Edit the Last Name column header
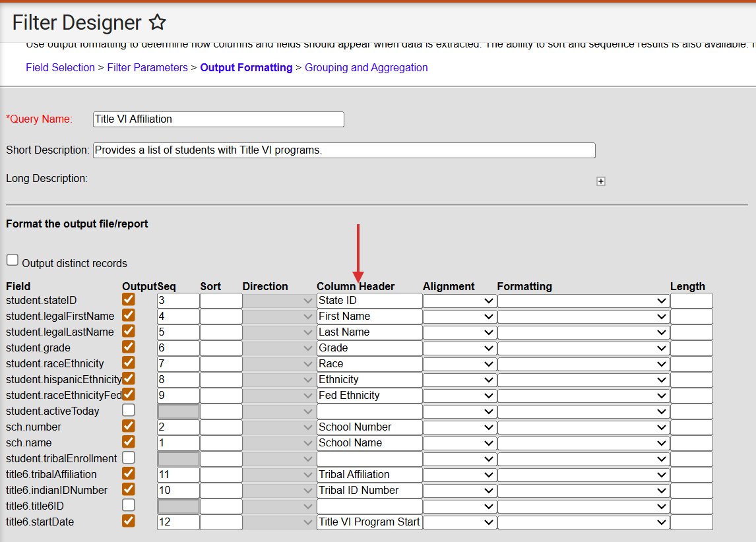The width and height of the screenshot is (756, 542). (369, 332)
